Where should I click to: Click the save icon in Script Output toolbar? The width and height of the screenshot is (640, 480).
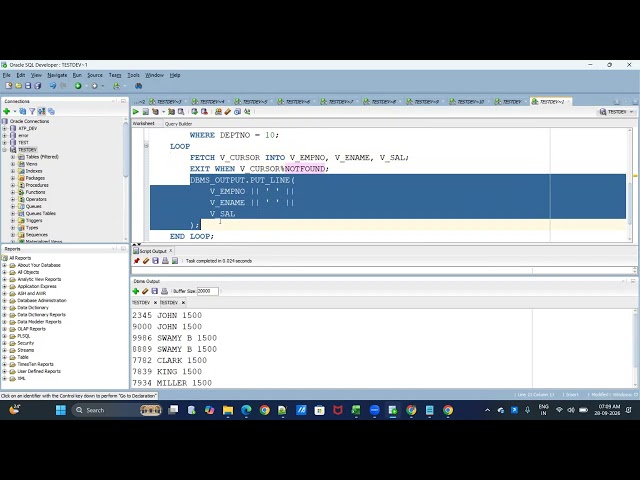coord(156,261)
